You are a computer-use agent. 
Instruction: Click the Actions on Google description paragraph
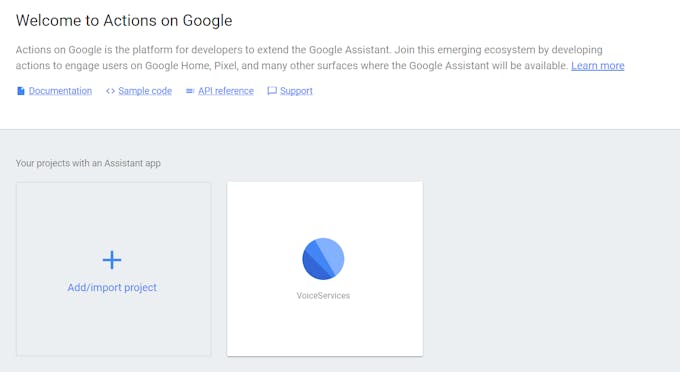pos(320,58)
